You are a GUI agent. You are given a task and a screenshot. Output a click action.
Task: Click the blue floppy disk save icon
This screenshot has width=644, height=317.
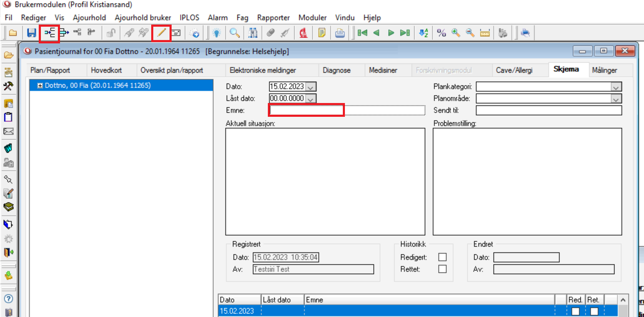coord(32,33)
